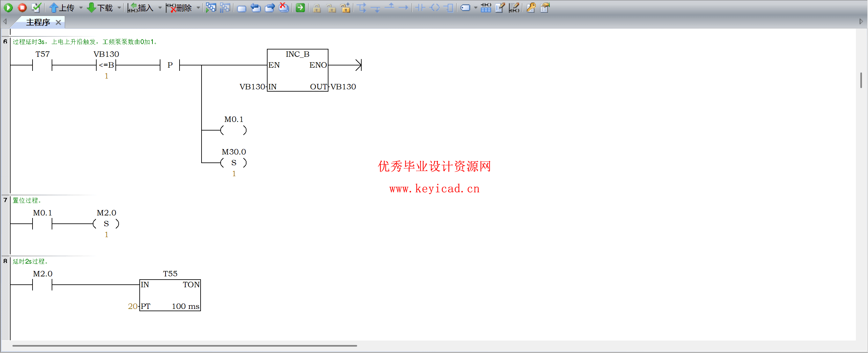The width and height of the screenshot is (868, 353).
Task: Click the preset value 20 of T55
Action: (132, 306)
